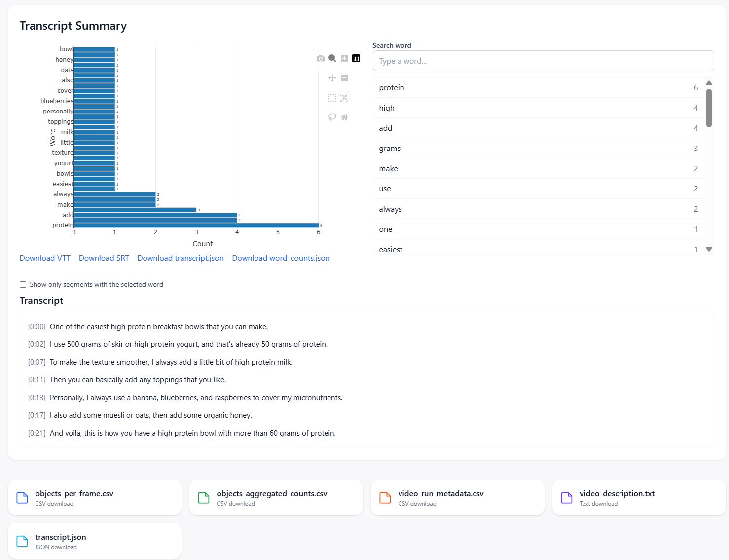Image resolution: width=729 pixels, height=560 pixels.
Task: Click the autoscale axes icon
Action: (344, 98)
